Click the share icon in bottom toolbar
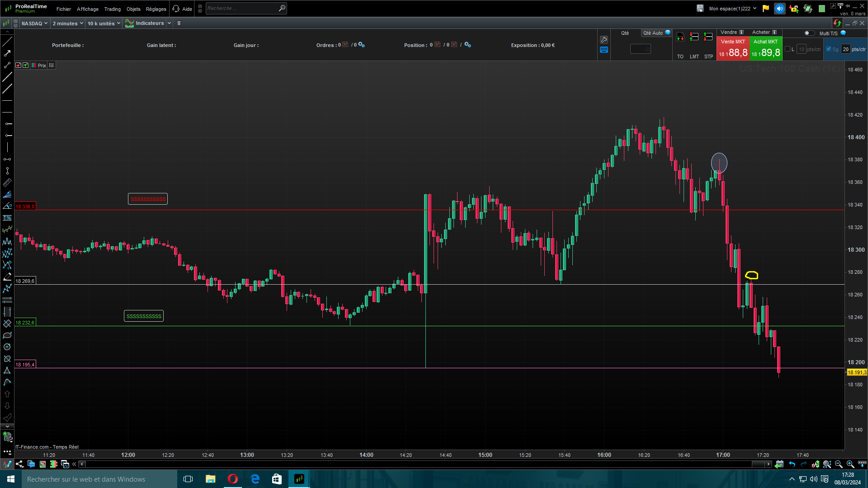Screen dimensions: 868x488 (19, 464)
